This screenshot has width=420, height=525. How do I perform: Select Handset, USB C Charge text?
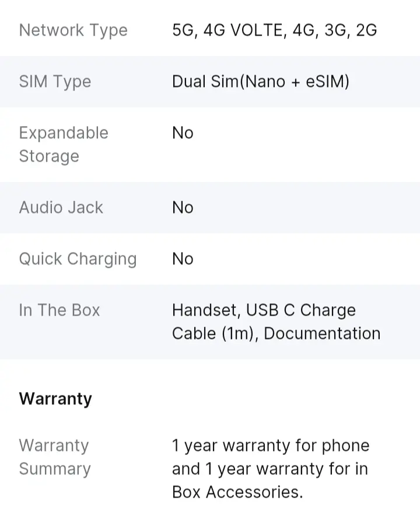coord(264,310)
